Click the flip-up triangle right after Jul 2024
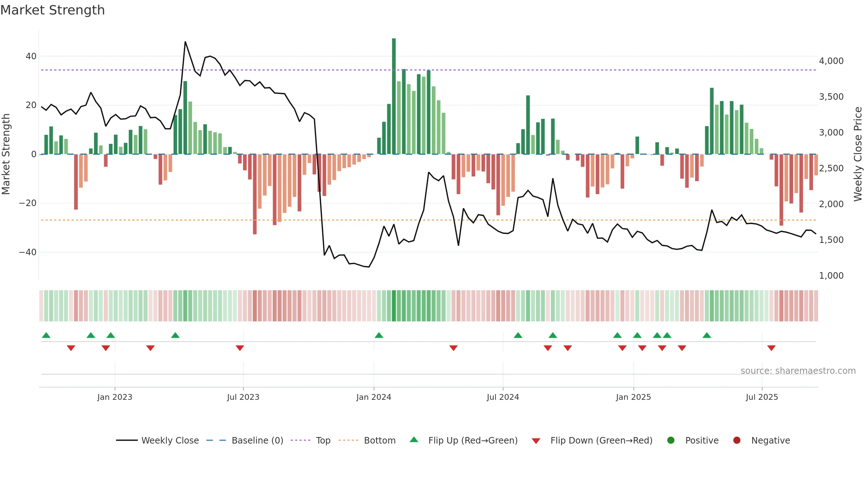This screenshot has height=488, width=868. click(x=518, y=335)
